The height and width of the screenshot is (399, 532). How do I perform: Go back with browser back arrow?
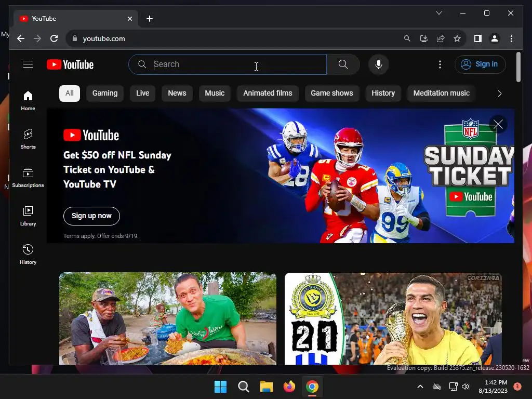coord(21,38)
